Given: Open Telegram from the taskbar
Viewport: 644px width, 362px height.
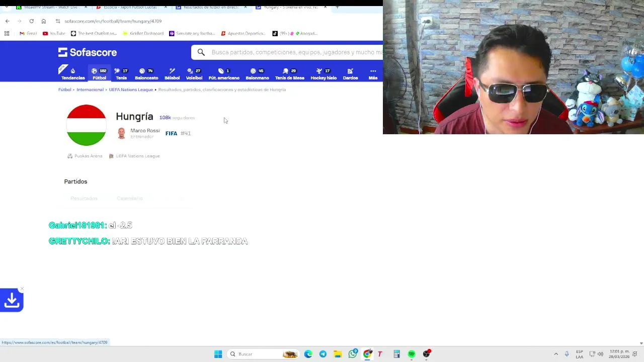Looking at the screenshot, I should pos(323,354).
